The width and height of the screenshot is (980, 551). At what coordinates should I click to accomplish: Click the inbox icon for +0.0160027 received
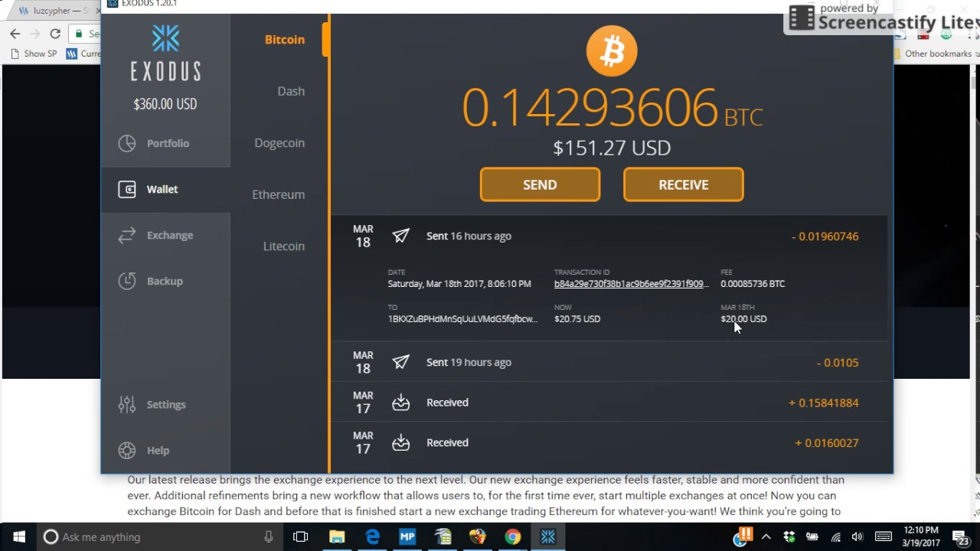click(400, 442)
